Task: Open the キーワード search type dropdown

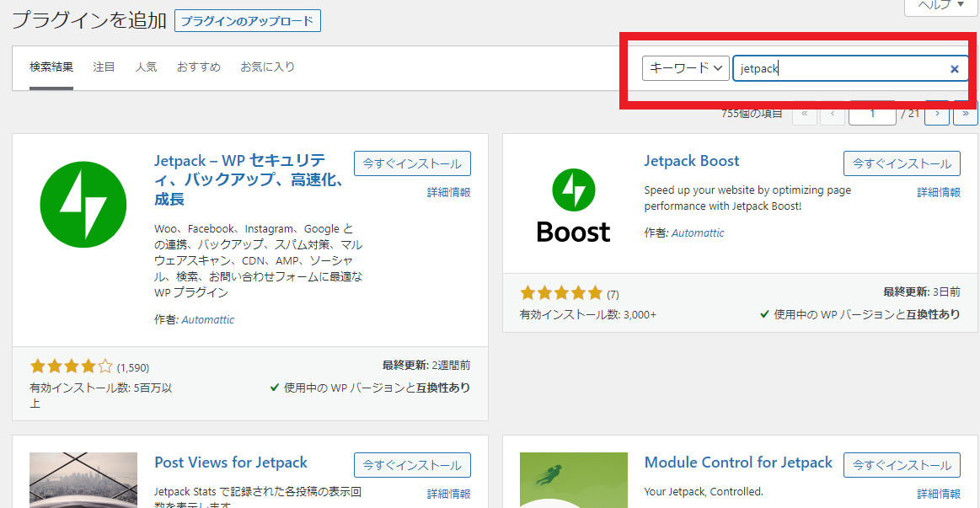Action: (686, 68)
